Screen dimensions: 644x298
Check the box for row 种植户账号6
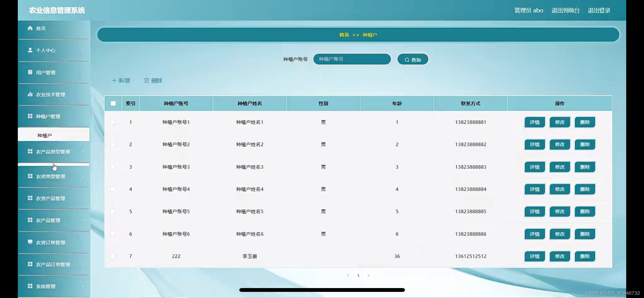pos(113,234)
